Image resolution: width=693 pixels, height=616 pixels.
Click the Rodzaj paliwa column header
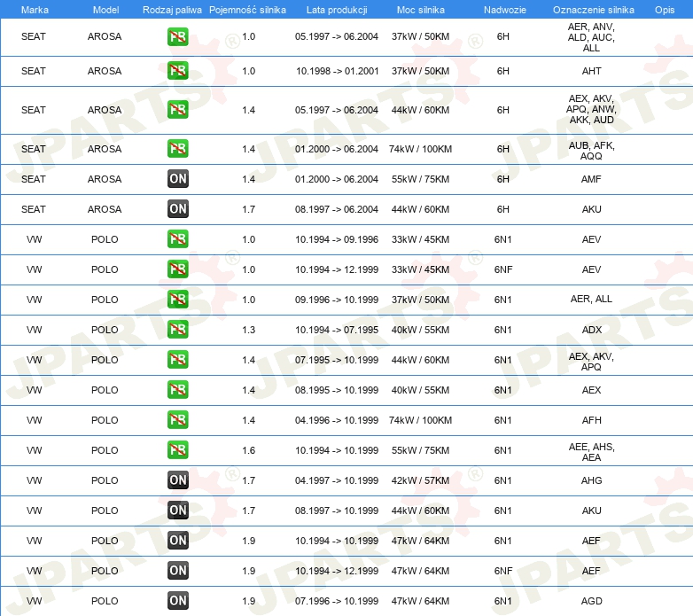click(x=171, y=9)
